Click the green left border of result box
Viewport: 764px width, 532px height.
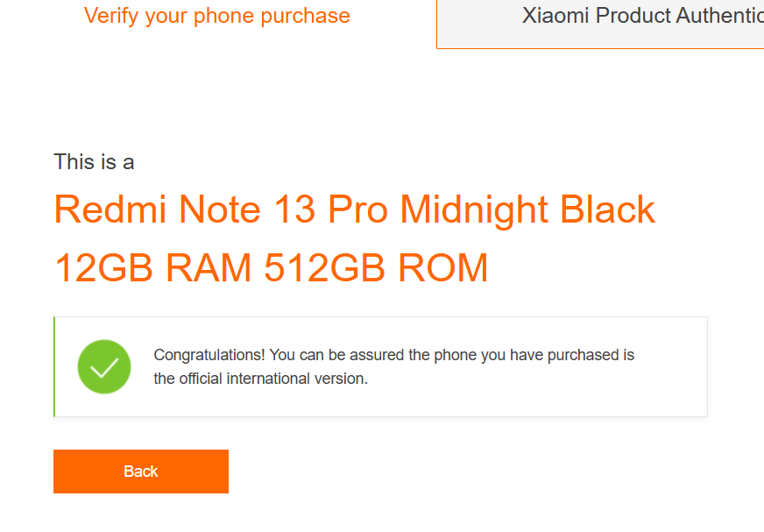54,366
